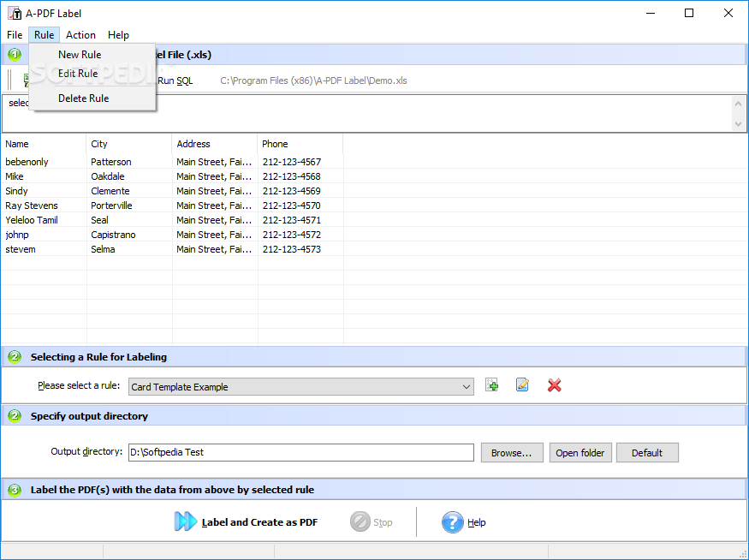Click the SQL box scroll down arrow
Image resolution: width=749 pixels, height=560 pixels.
pos(738,124)
